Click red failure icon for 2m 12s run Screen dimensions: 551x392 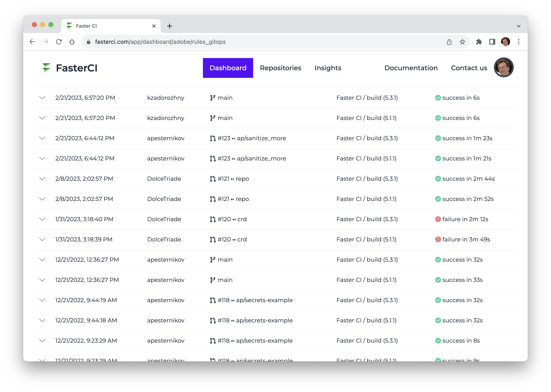click(x=438, y=219)
